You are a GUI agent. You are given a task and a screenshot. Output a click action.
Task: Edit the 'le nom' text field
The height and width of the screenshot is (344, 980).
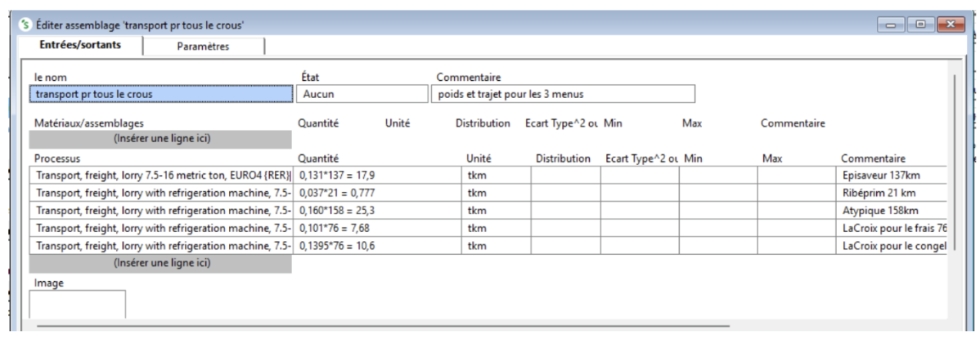pos(160,94)
